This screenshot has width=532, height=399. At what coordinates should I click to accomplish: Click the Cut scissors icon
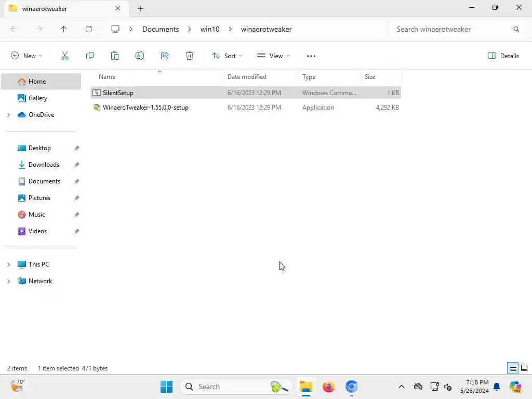pyautogui.click(x=65, y=56)
